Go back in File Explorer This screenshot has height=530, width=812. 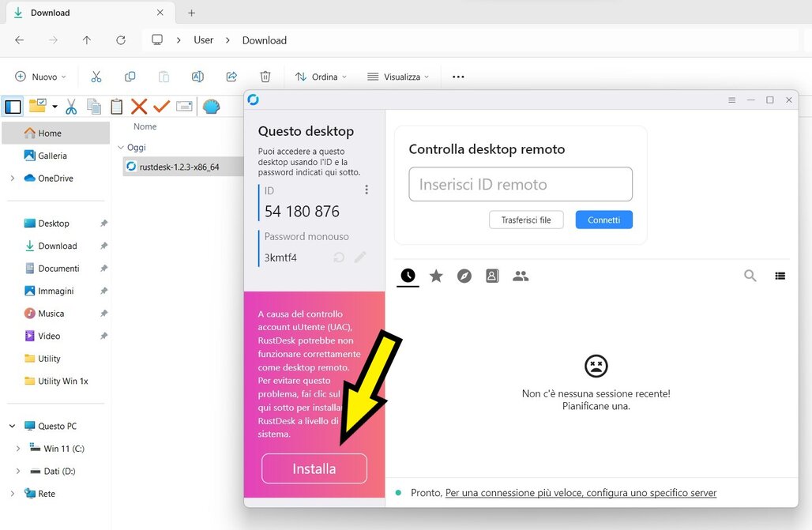pyautogui.click(x=20, y=40)
